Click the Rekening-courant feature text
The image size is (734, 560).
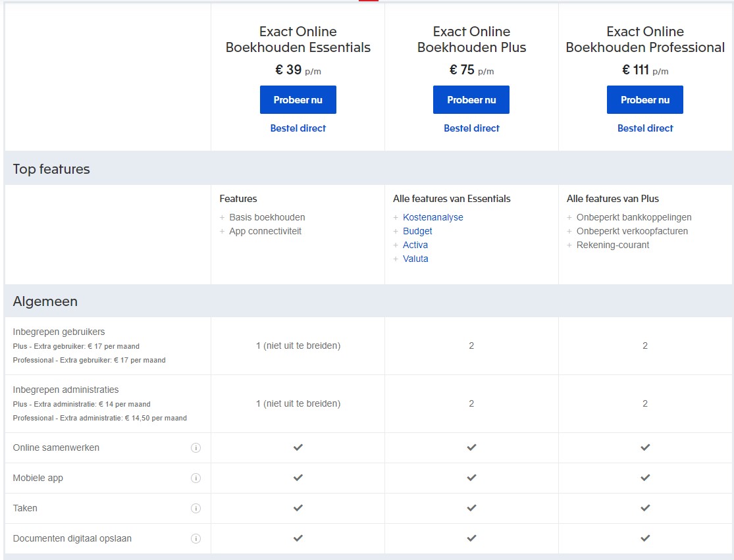pyautogui.click(x=613, y=245)
